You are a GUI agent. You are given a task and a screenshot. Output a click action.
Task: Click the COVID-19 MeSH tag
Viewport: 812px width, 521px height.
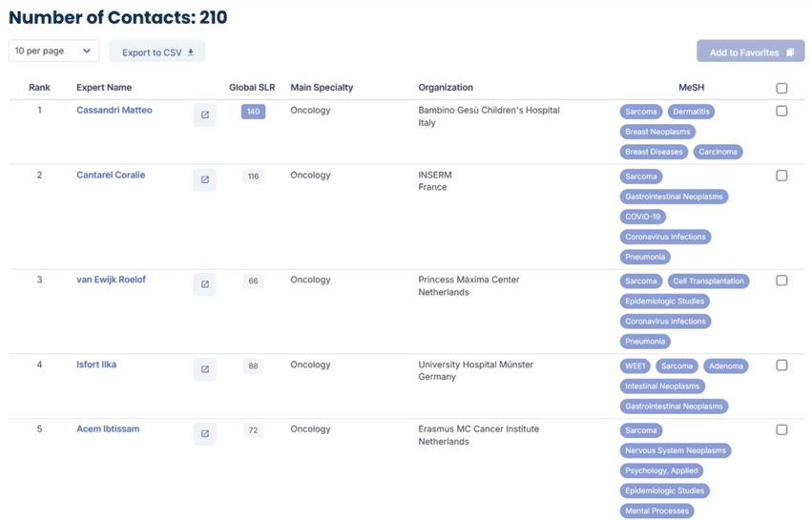643,217
